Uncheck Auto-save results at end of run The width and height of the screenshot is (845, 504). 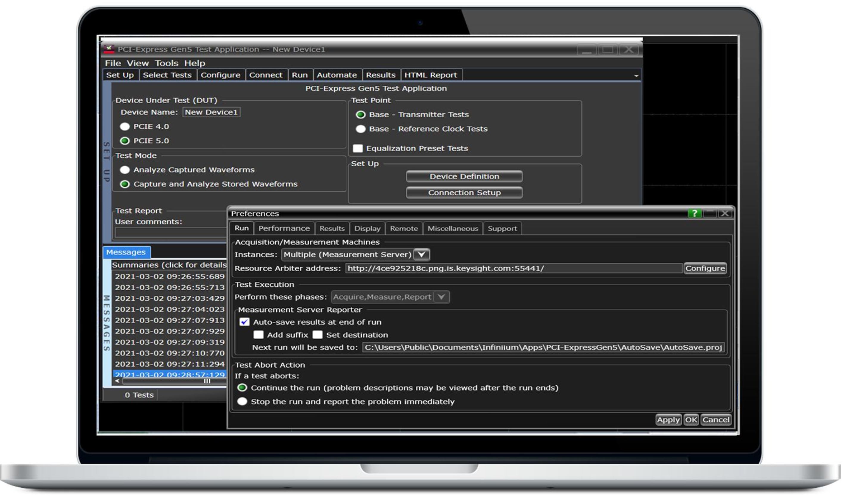(244, 322)
